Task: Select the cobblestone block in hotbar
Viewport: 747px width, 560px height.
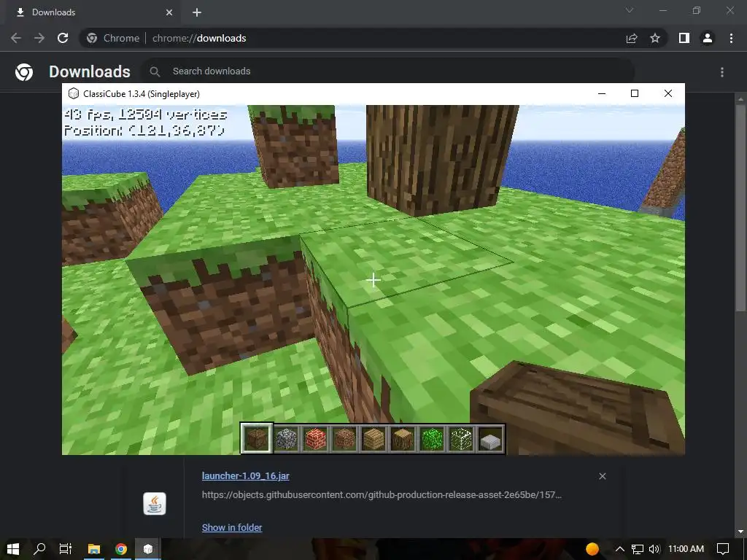Action: coord(286,438)
